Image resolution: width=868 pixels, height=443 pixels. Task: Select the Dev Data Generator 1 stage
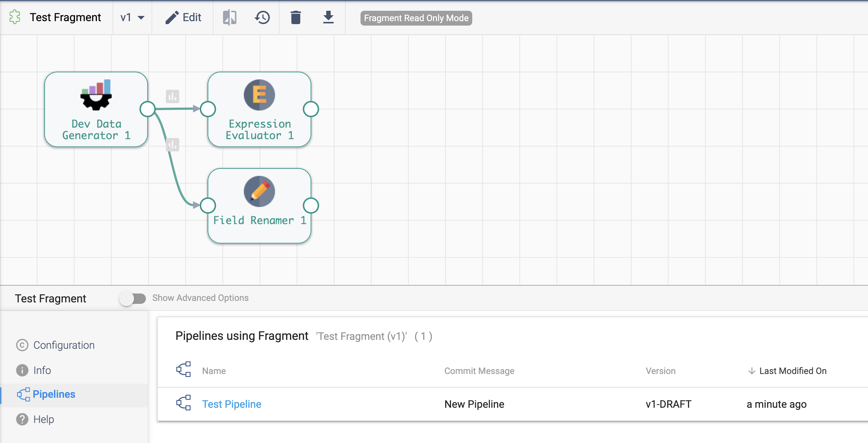pos(96,109)
